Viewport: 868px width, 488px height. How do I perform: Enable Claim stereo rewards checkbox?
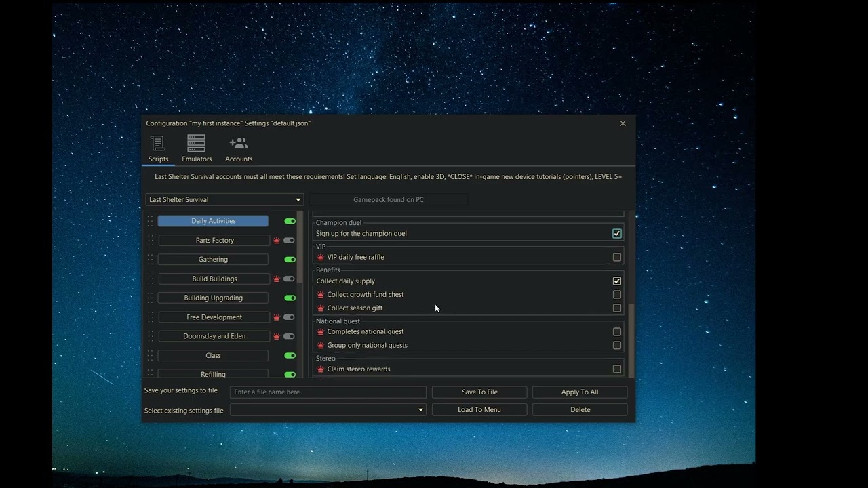coord(617,369)
